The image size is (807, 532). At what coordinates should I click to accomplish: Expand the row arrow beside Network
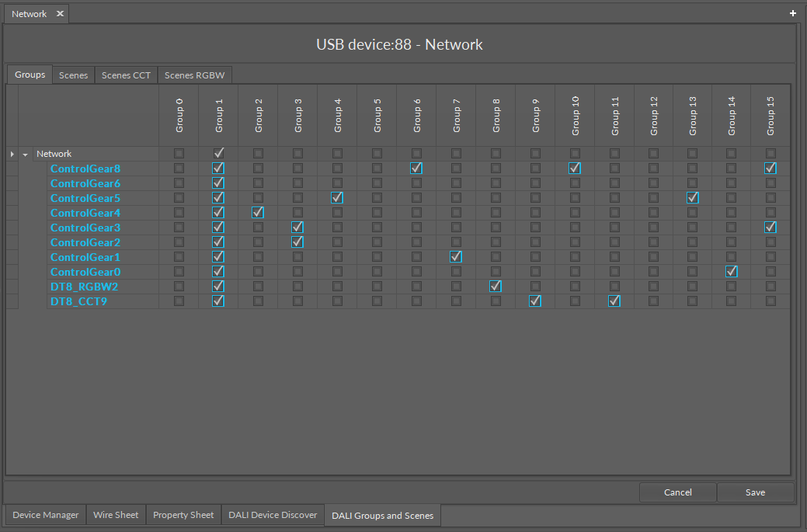tap(12, 154)
